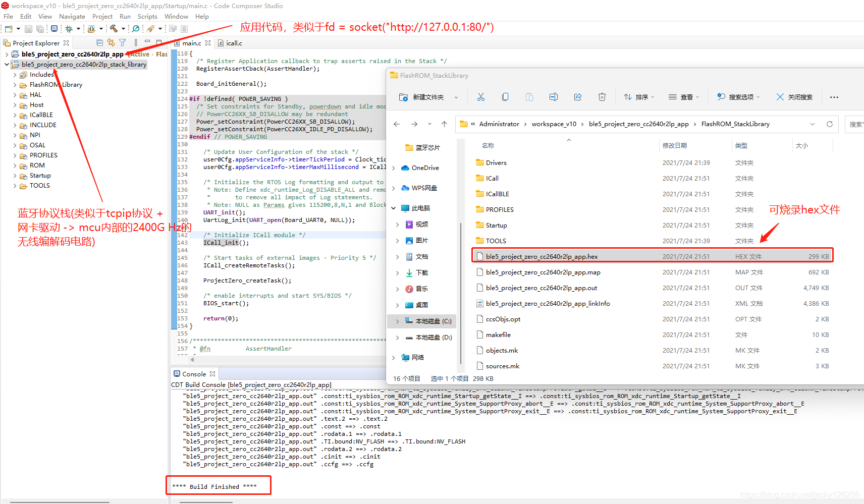Viewport: 864px width, 504px height.
Task: Open the Run menu
Action: [x=125, y=17]
